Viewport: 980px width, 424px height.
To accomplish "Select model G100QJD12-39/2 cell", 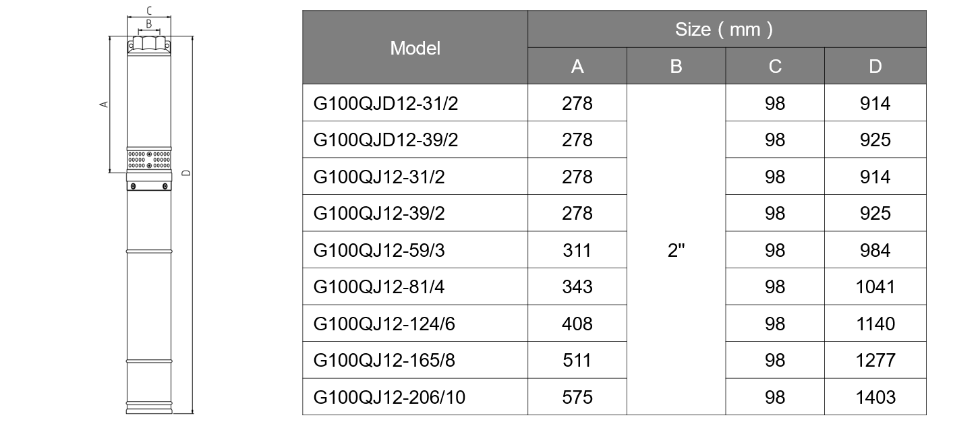I will (x=381, y=140).
